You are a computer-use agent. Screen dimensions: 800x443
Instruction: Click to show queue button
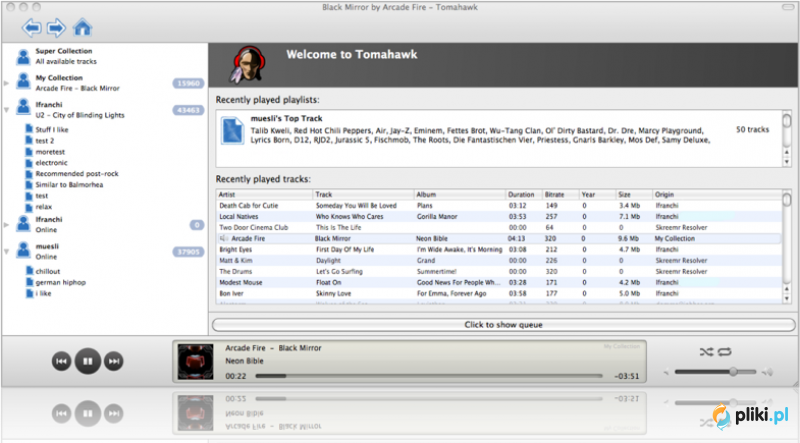503,325
